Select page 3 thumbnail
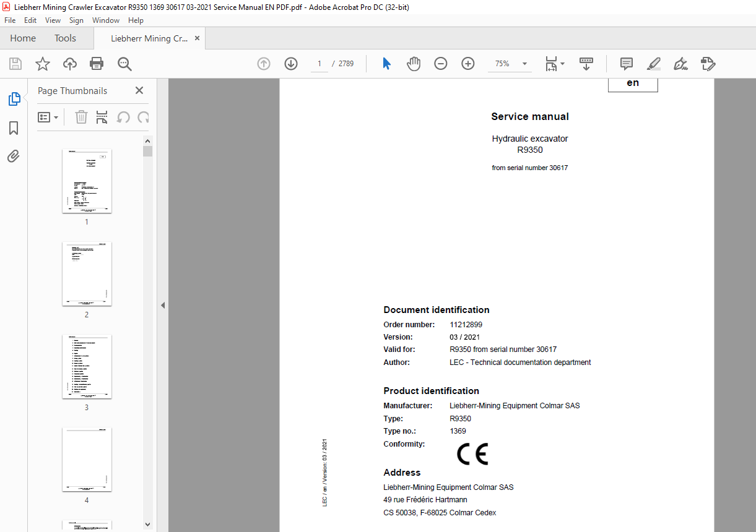The width and height of the screenshot is (756, 532). click(x=87, y=367)
